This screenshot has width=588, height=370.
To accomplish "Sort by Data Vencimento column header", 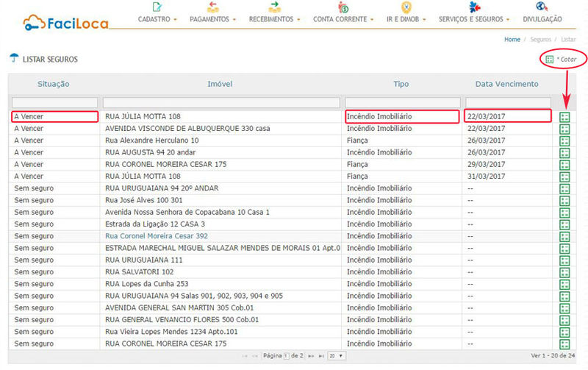I will coord(506,84).
